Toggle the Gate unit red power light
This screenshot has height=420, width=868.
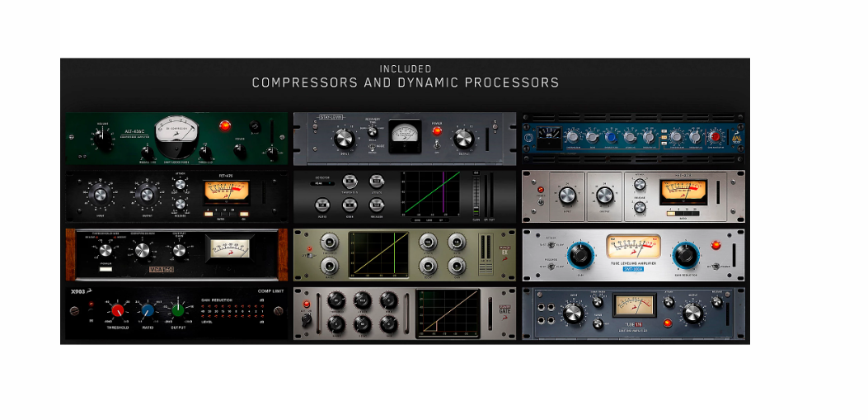[306, 304]
